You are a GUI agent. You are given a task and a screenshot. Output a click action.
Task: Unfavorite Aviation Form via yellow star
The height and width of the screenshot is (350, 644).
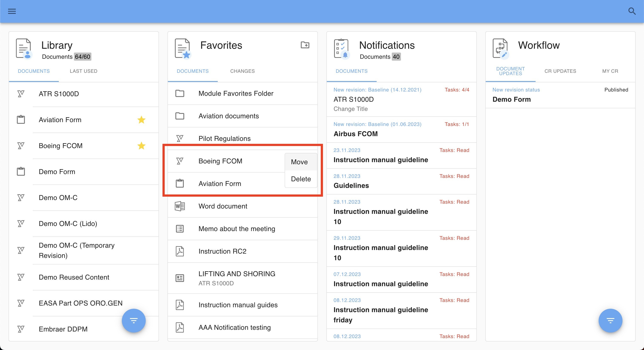point(141,120)
